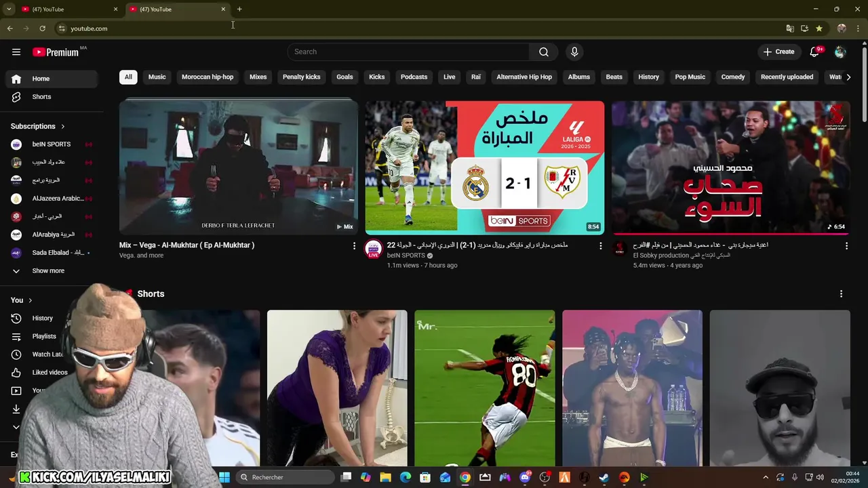Select the Alternative Hip Hop chip

524,77
